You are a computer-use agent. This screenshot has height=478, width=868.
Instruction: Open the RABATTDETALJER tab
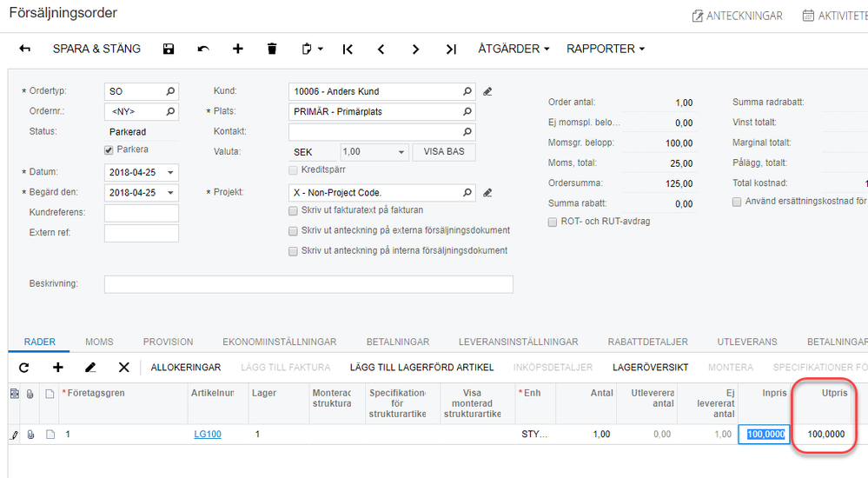pyautogui.click(x=647, y=342)
